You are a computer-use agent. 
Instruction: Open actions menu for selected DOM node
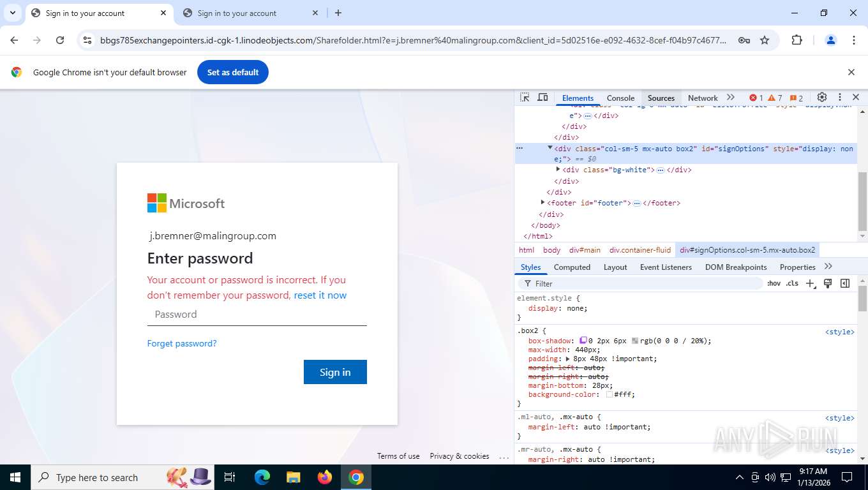520,147
